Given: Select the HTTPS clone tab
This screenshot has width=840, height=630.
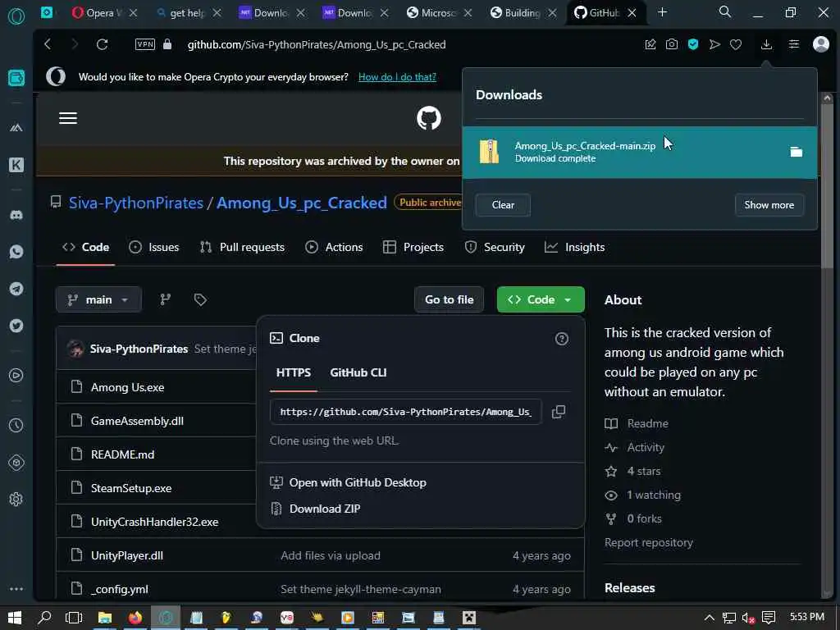Looking at the screenshot, I should [293, 372].
